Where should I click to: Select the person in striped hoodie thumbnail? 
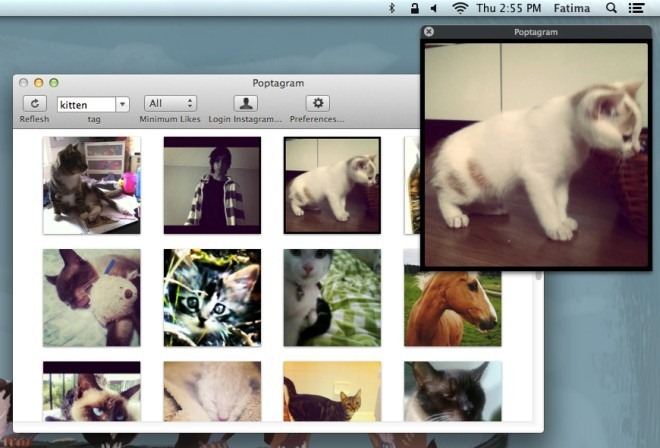click(x=212, y=185)
